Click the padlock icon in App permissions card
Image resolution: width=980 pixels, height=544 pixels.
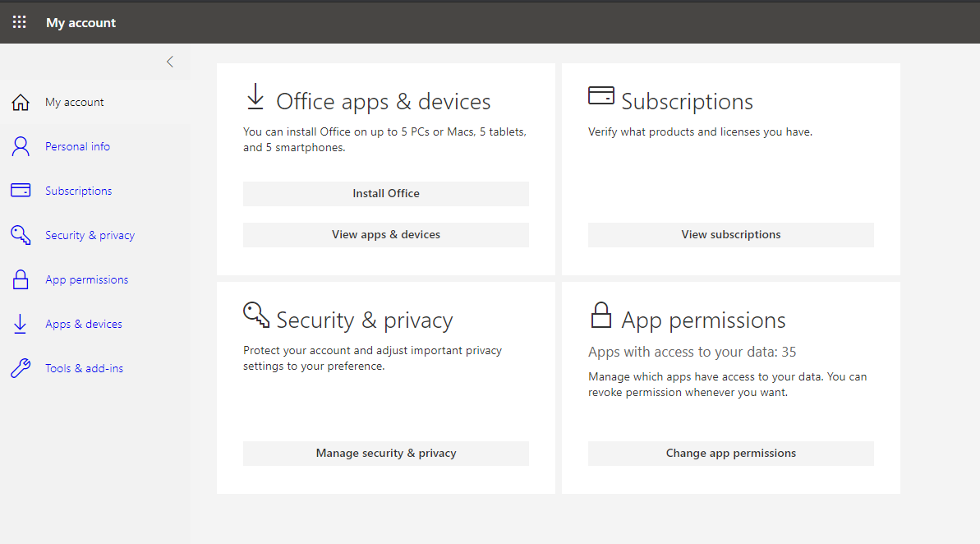pyautogui.click(x=601, y=316)
